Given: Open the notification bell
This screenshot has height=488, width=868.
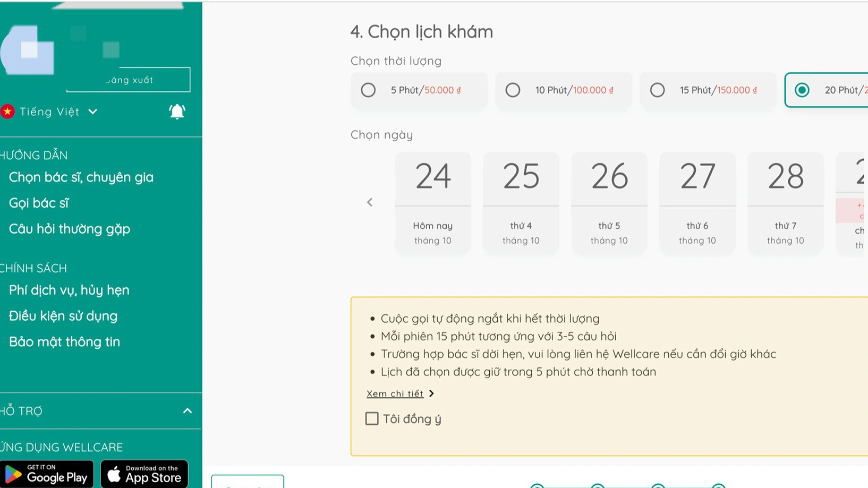Looking at the screenshot, I should tap(177, 112).
